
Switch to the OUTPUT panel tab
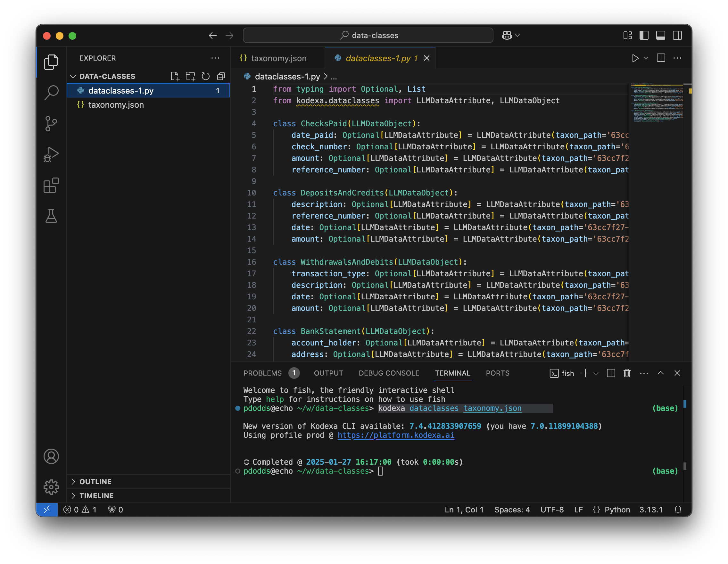tap(328, 373)
